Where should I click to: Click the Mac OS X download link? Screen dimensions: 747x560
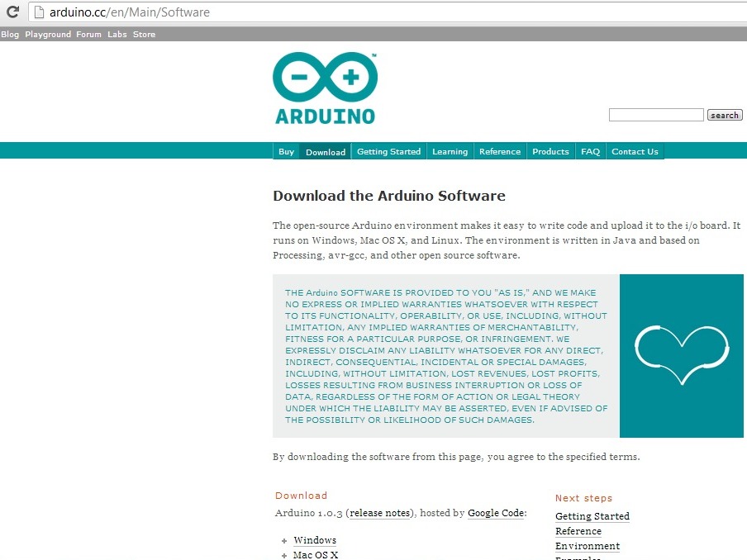tap(316, 555)
